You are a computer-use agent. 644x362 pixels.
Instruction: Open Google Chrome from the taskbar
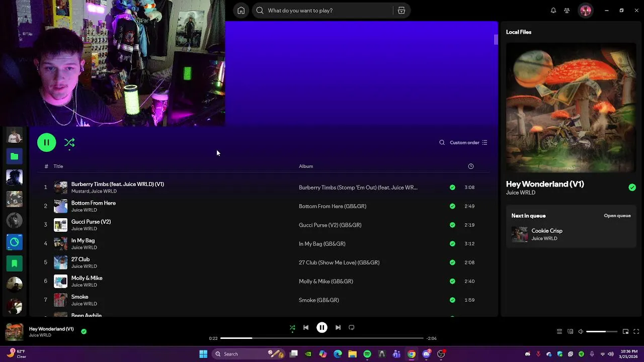tap(412, 354)
